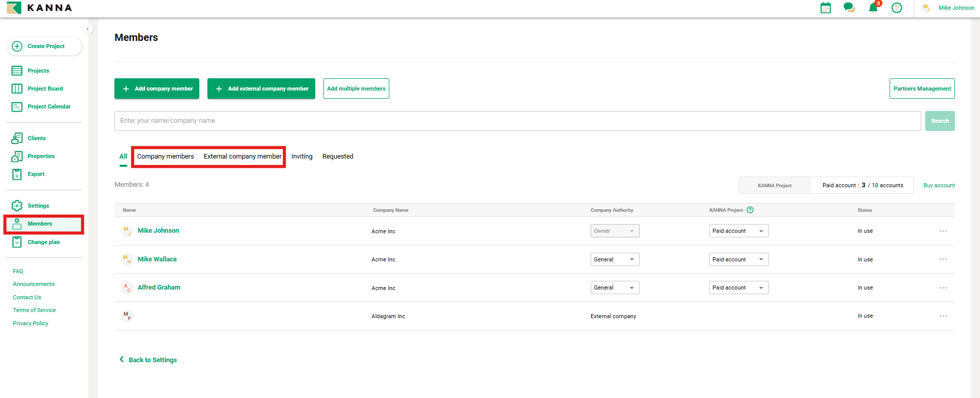Click the help question mark icon in header
The width and height of the screenshot is (980, 398).
pos(896,8)
